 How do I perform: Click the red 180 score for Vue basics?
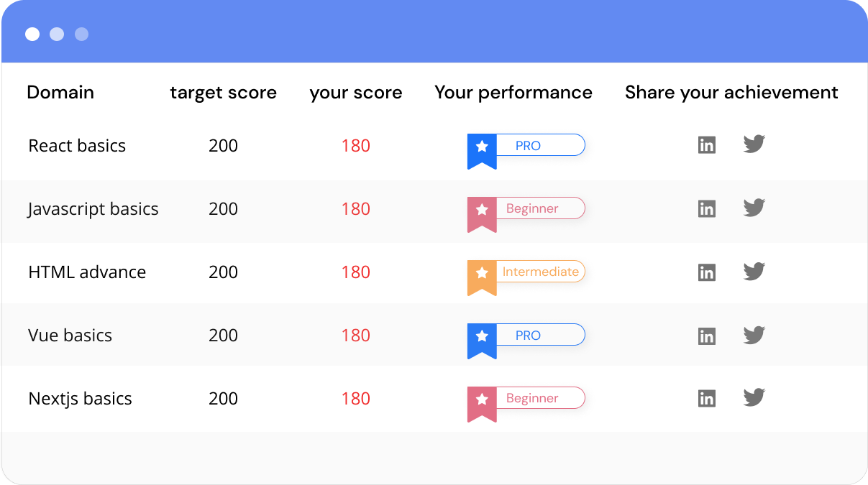pos(356,336)
